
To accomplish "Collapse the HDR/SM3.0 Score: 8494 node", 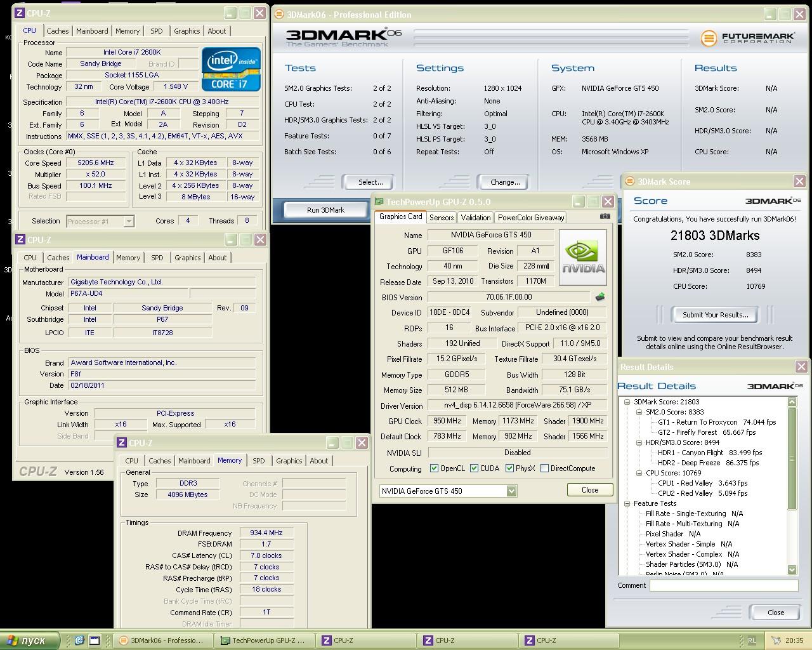I will coord(639,442).
